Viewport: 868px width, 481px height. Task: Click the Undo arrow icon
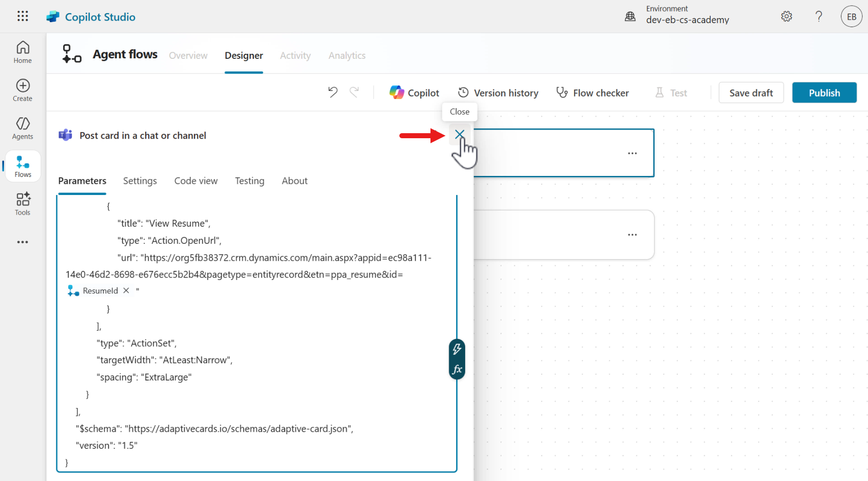point(333,92)
